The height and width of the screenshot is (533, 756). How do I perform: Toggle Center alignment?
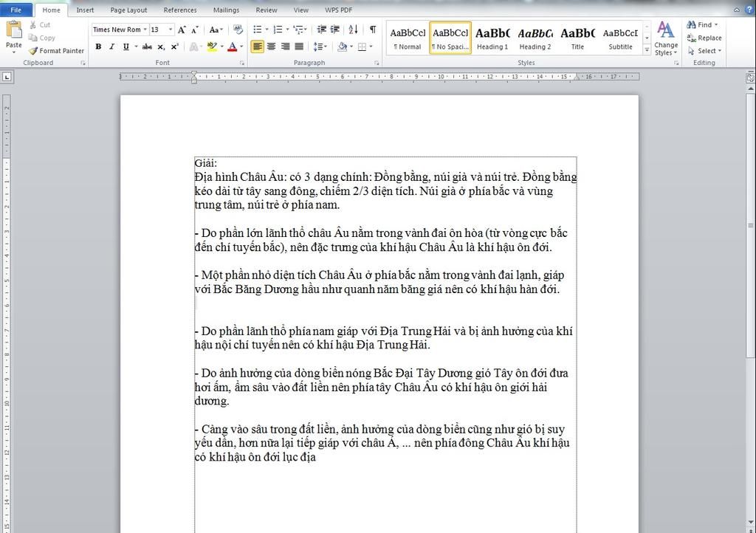272,47
